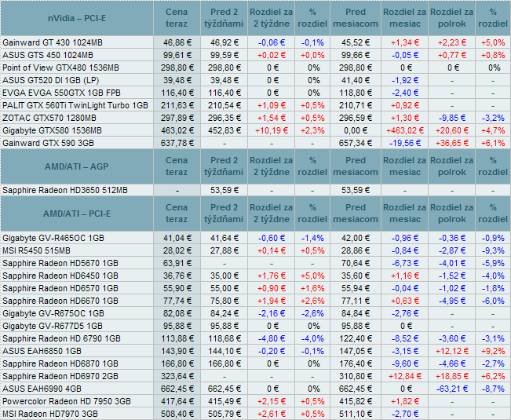Click 'Pred mesiacom' header in nVidia section
The width and height of the screenshot is (511, 420).
(x=356, y=18)
